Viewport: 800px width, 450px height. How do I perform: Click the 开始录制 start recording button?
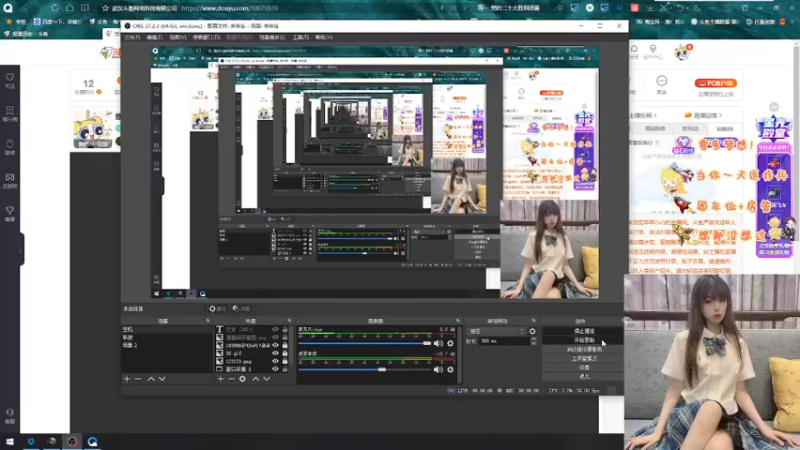point(584,340)
